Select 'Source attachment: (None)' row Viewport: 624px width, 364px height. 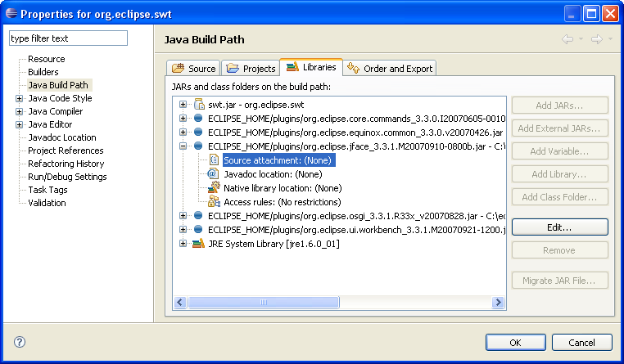[278, 160]
